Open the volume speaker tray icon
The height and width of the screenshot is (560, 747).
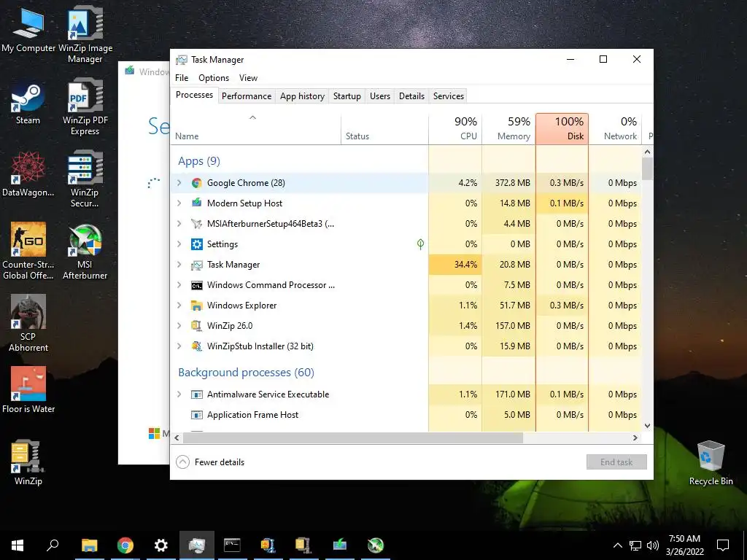[653, 545]
